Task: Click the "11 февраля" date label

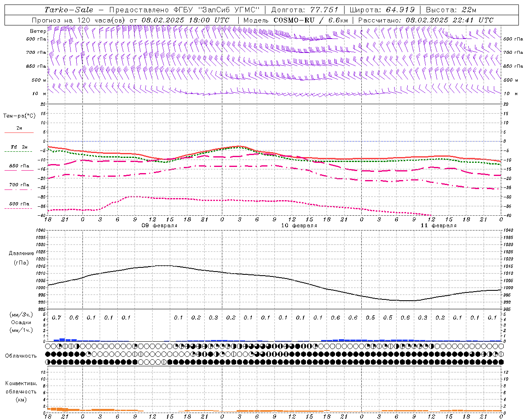Action: 438,226
